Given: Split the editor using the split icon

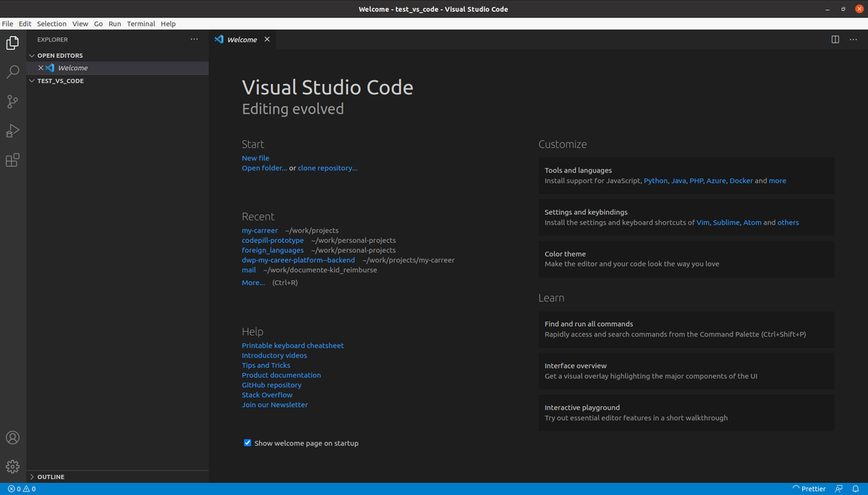Looking at the screenshot, I should pos(835,39).
